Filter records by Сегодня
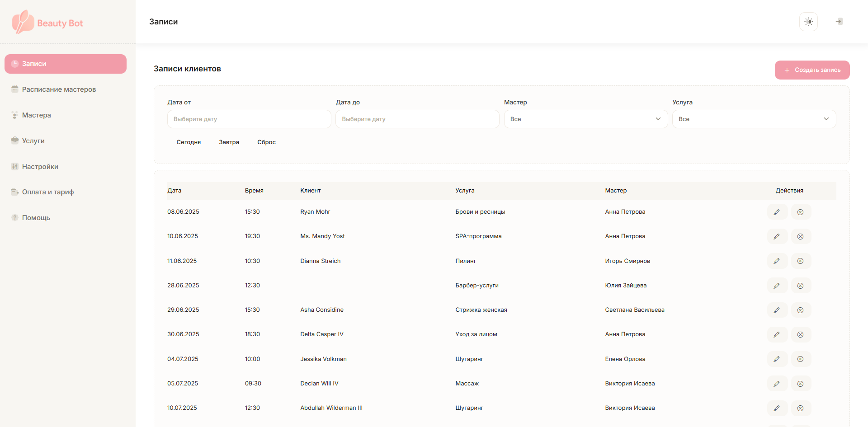868x427 pixels. [x=189, y=142]
